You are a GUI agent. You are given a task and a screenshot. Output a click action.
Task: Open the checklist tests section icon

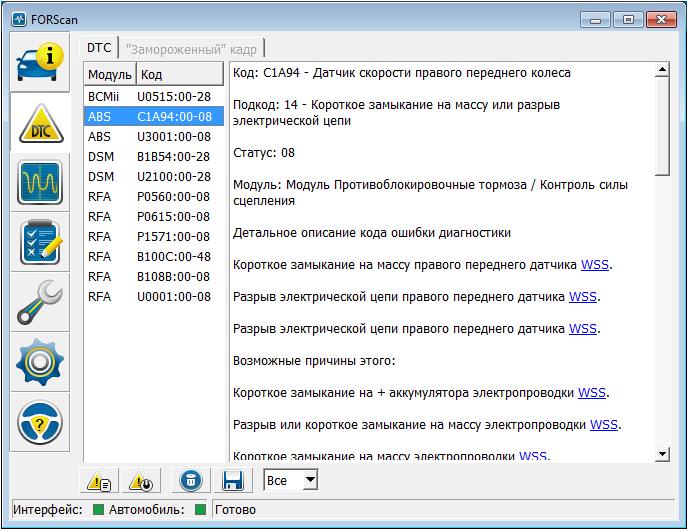click(40, 242)
